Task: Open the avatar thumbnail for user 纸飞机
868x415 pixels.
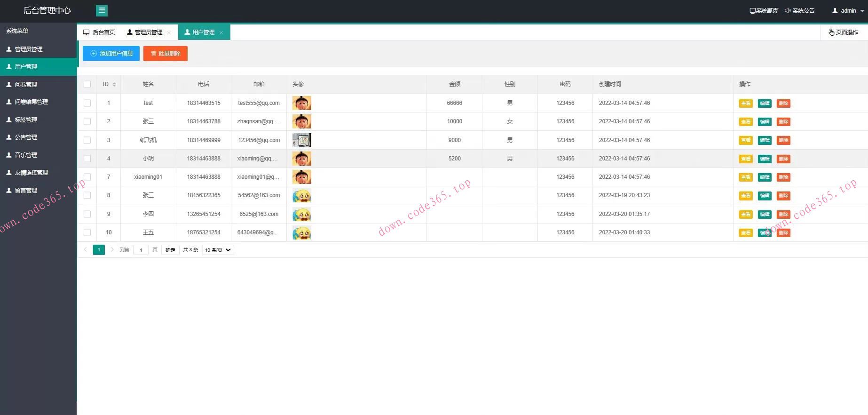Action: tap(302, 140)
